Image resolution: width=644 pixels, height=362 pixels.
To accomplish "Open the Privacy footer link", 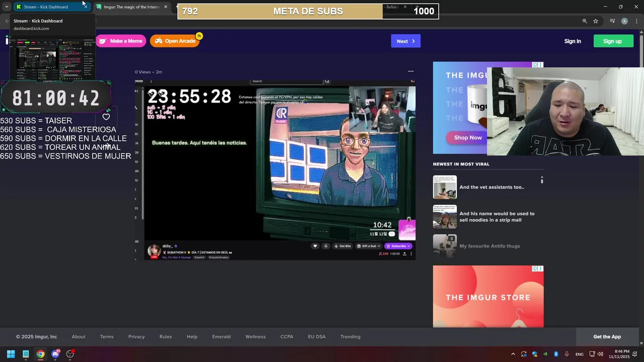I will 136,337.
